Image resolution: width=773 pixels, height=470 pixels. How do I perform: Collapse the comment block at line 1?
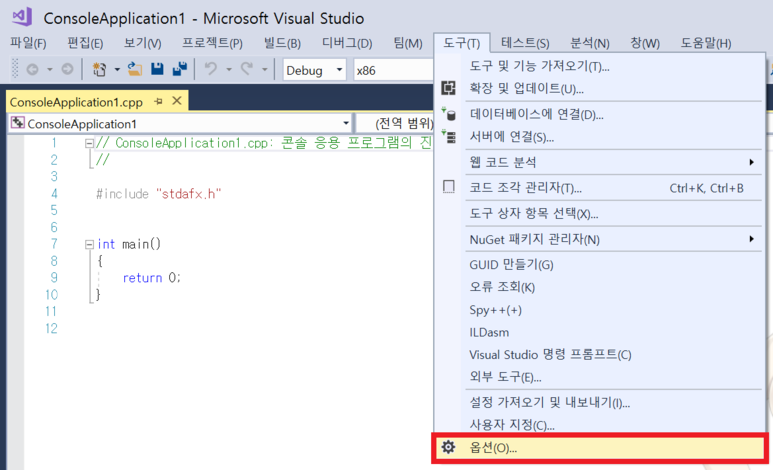(x=89, y=144)
